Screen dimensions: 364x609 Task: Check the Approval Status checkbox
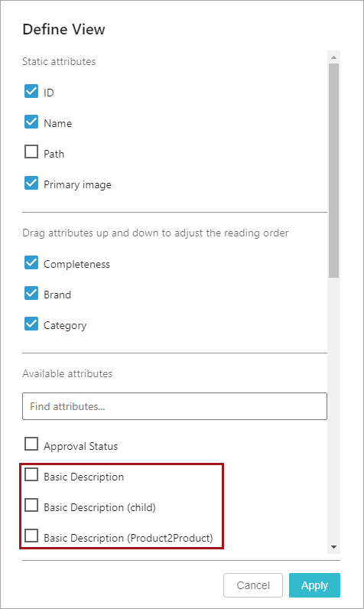point(31,444)
